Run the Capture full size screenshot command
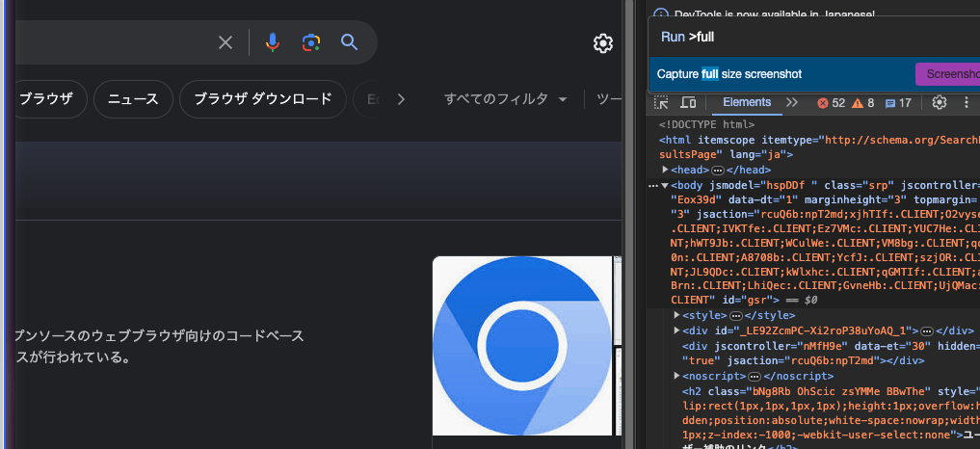Image resolution: width=980 pixels, height=449 pixels. click(x=813, y=74)
